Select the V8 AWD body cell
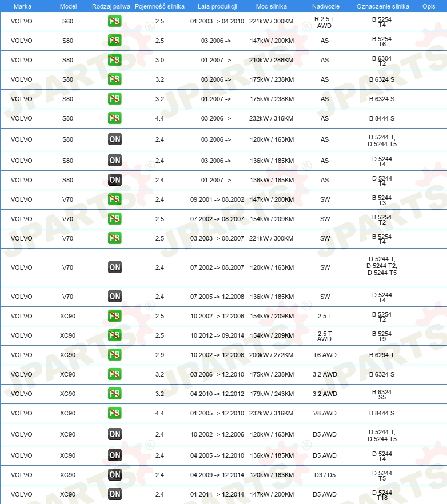This screenshot has height=504, width=447. (325, 413)
